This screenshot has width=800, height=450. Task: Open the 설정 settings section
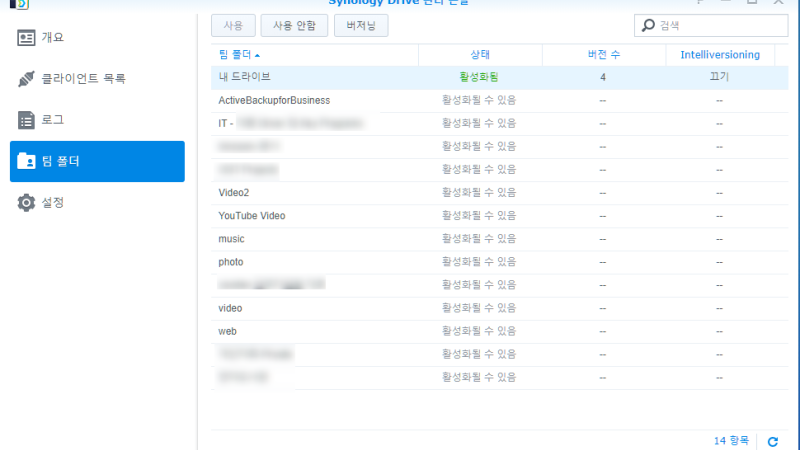pos(97,203)
